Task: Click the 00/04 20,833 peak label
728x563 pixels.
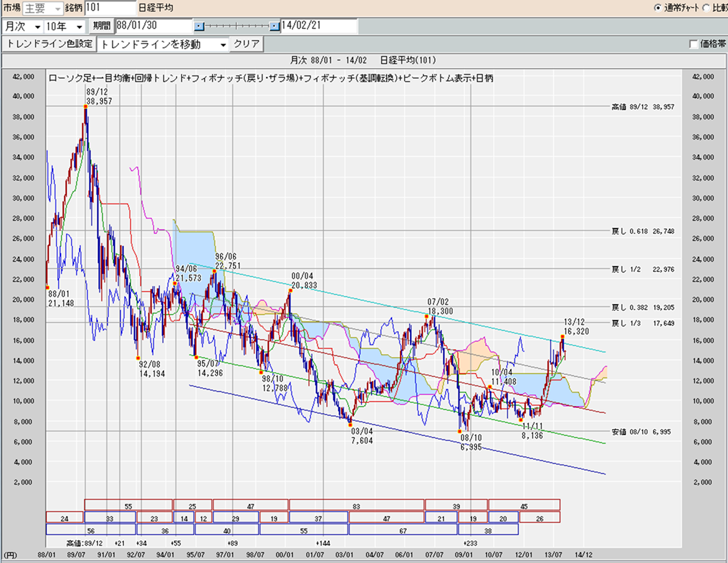Action: coord(304,281)
